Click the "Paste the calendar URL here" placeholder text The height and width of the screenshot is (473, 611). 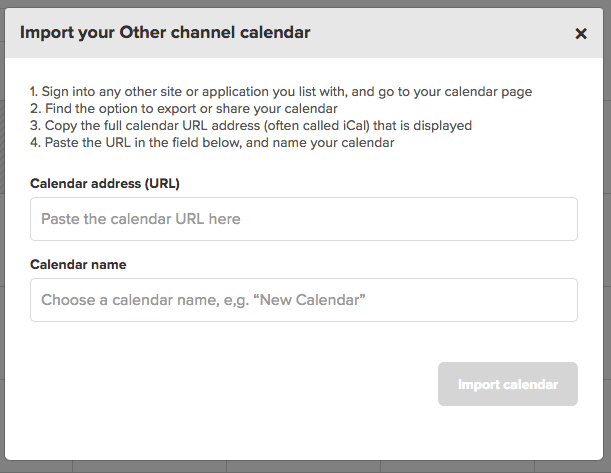coord(141,219)
